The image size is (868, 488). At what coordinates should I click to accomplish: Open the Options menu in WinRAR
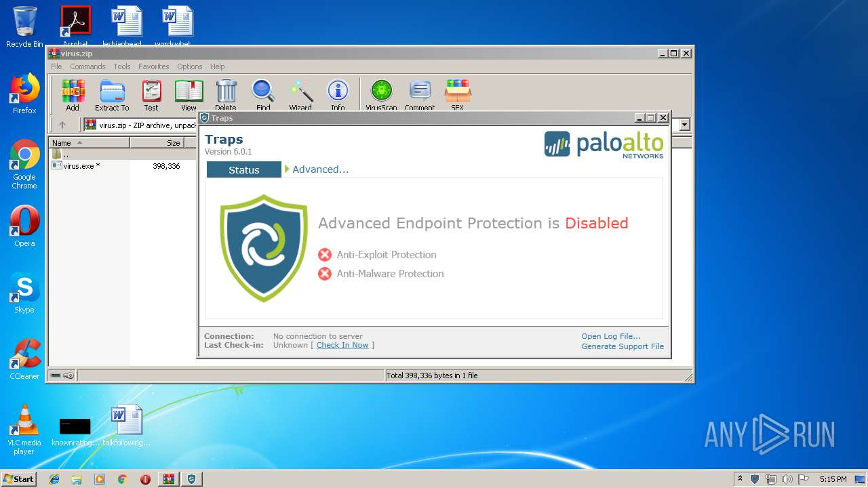[x=190, y=66]
